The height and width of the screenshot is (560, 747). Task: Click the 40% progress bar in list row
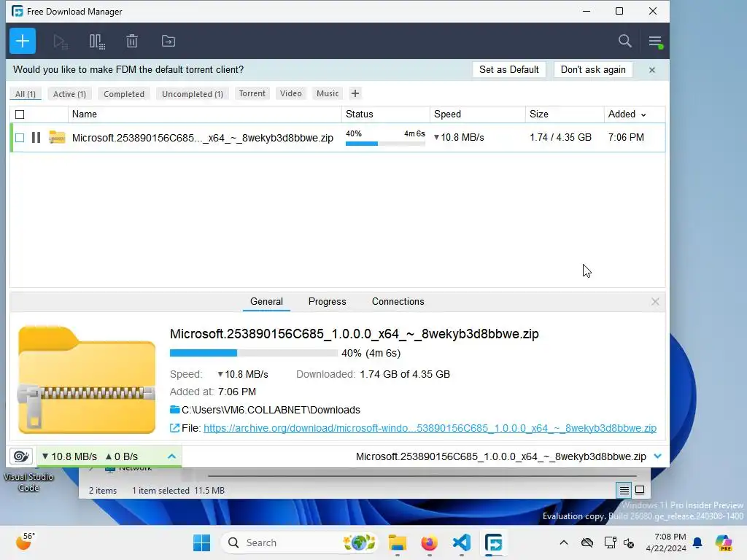(x=385, y=144)
